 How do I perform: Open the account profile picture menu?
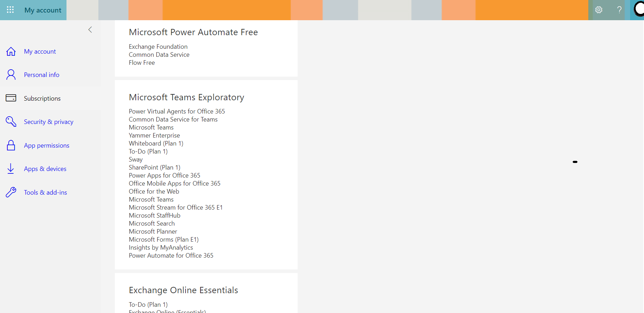click(x=639, y=9)
